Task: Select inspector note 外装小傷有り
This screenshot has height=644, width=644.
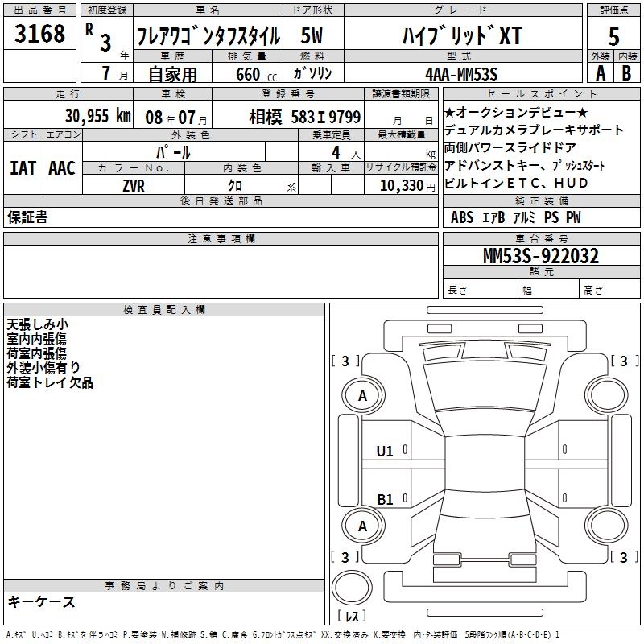Action: 43,368
